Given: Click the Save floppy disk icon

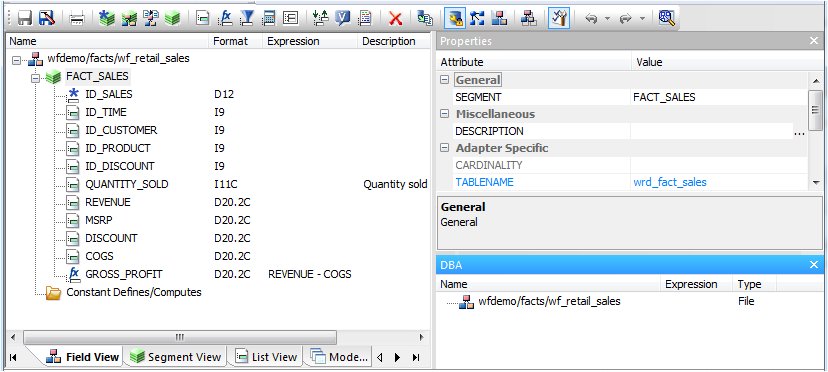Looking at the screenshot, I should click(x=25, y=18).
